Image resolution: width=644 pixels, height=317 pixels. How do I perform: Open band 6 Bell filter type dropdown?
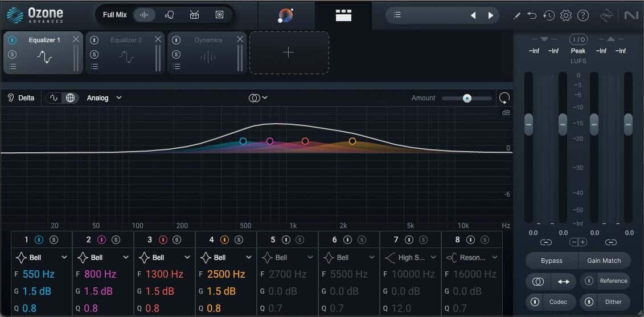pyautogui.click(x=350, y=258)
